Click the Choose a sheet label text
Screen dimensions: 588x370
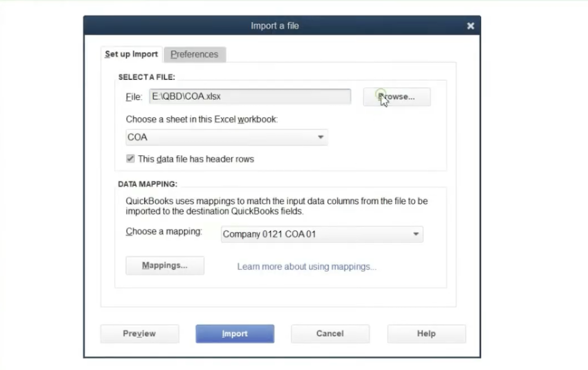pos(202,119)
